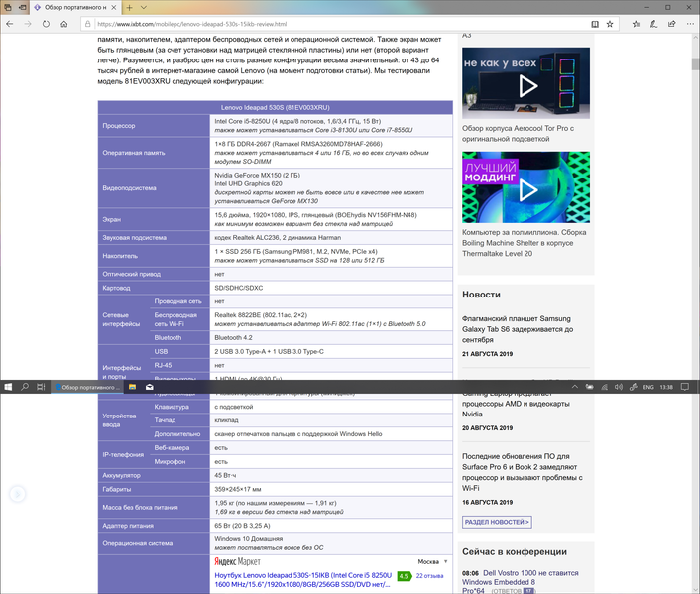Click the '65 Вт (20 В 3,25 А)' value

[243, 526]
